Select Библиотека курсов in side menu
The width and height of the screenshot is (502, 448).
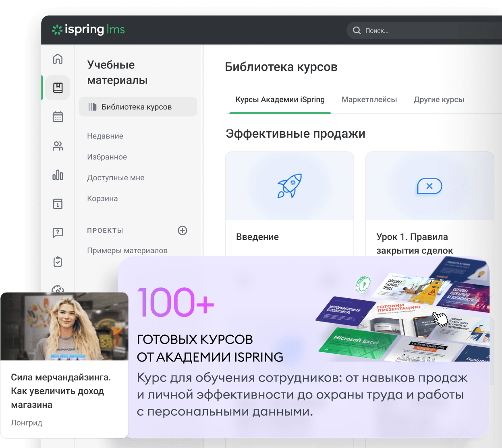click(x=138, y=107)
